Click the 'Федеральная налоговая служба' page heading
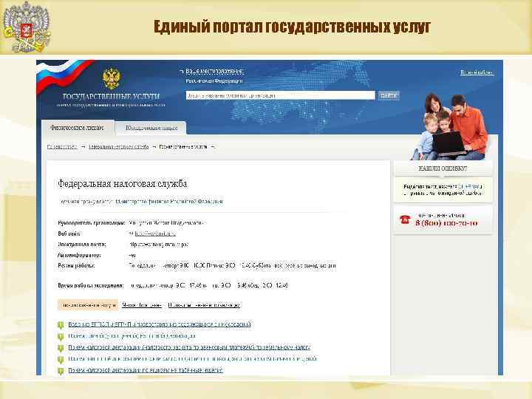The image size is (532, 399). tap(122, 184)
